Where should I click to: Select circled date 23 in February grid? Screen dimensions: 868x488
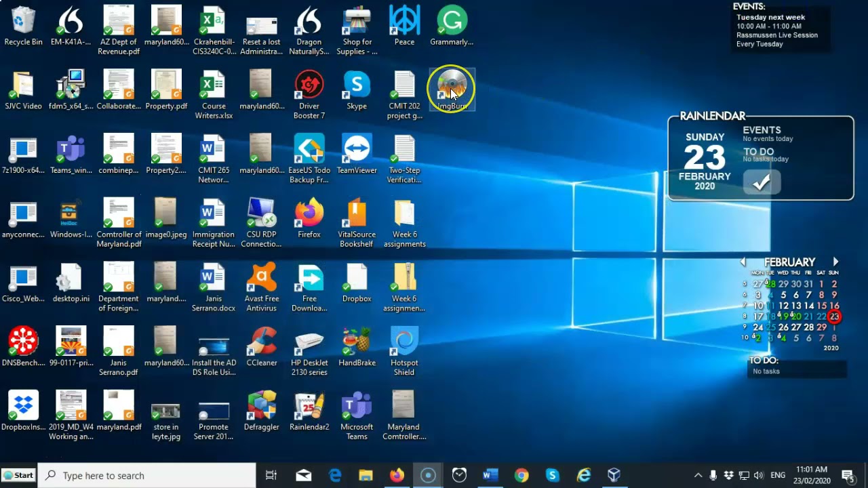click(834, 317)
